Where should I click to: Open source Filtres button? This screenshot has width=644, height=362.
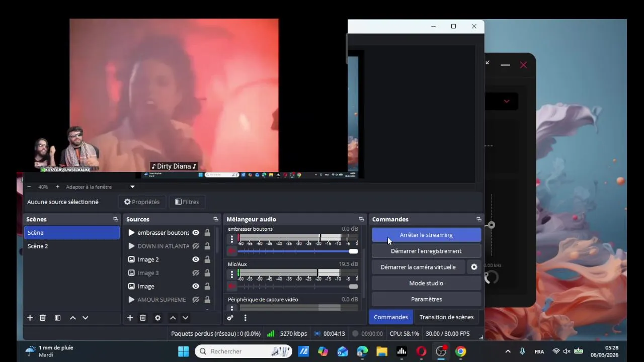click(x=187, y=202)
